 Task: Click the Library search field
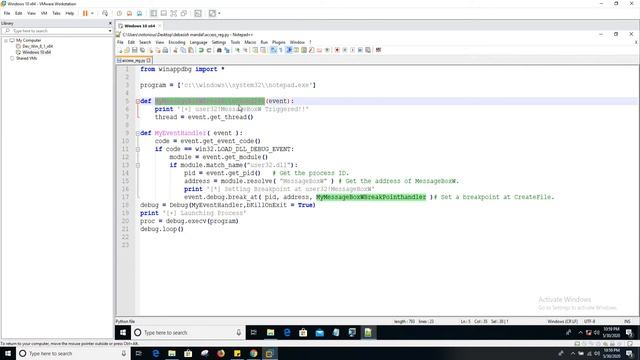[56, 31]
